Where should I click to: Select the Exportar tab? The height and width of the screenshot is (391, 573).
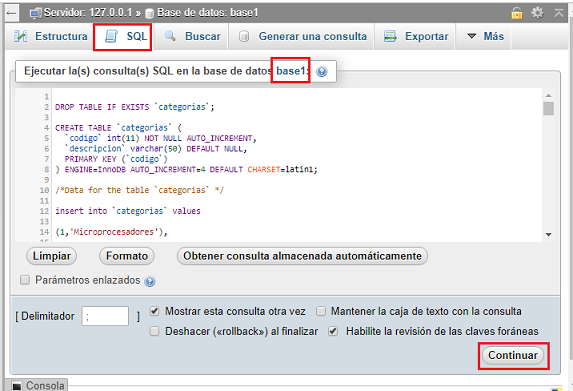(416, 37)
